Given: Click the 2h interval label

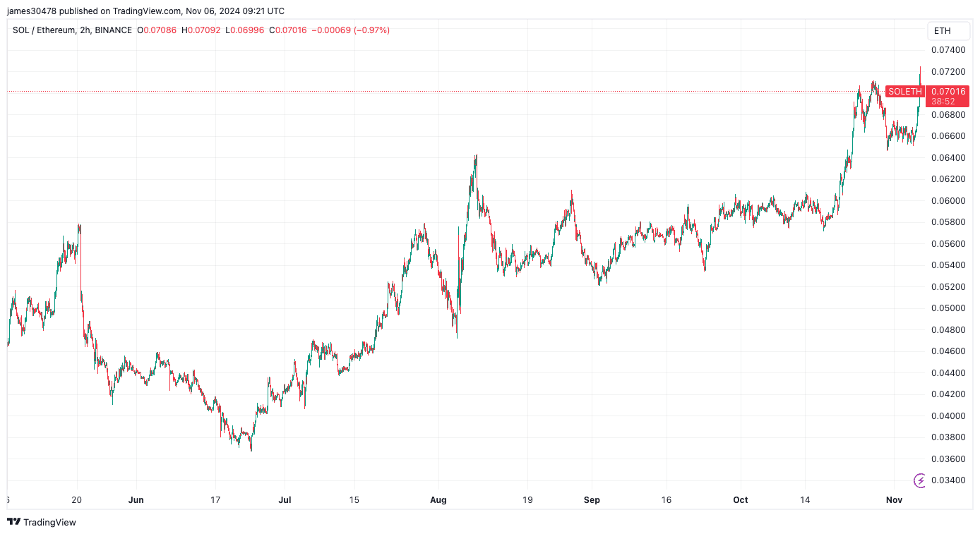Looking at the screenshot, I should pos(85,30).
